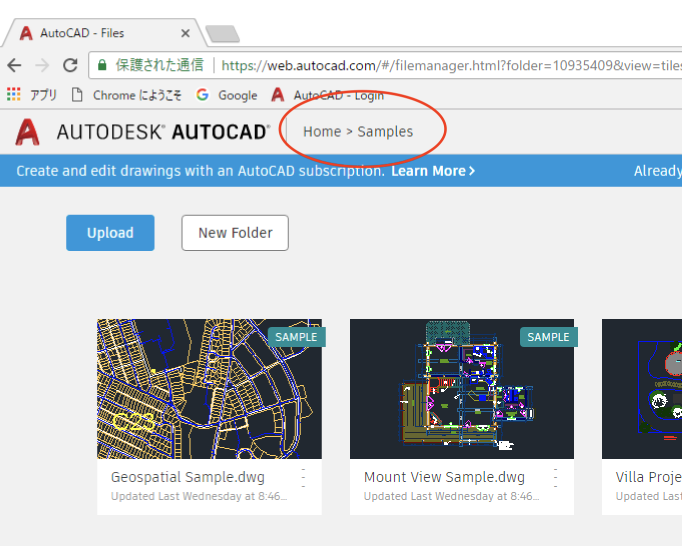The width and height of the screenshot is (682, 546).
Task: Reload the page with refresh icon
Action: click(70, 65)
